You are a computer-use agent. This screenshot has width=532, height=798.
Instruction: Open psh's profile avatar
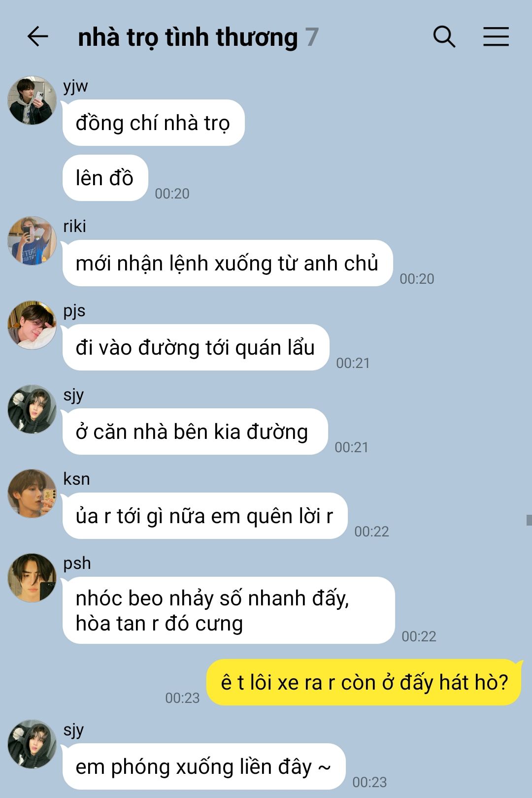[32, 578]
